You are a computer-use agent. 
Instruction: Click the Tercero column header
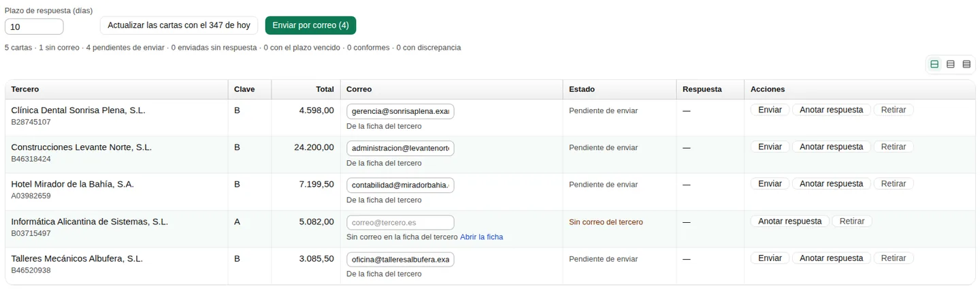point(116,89)
